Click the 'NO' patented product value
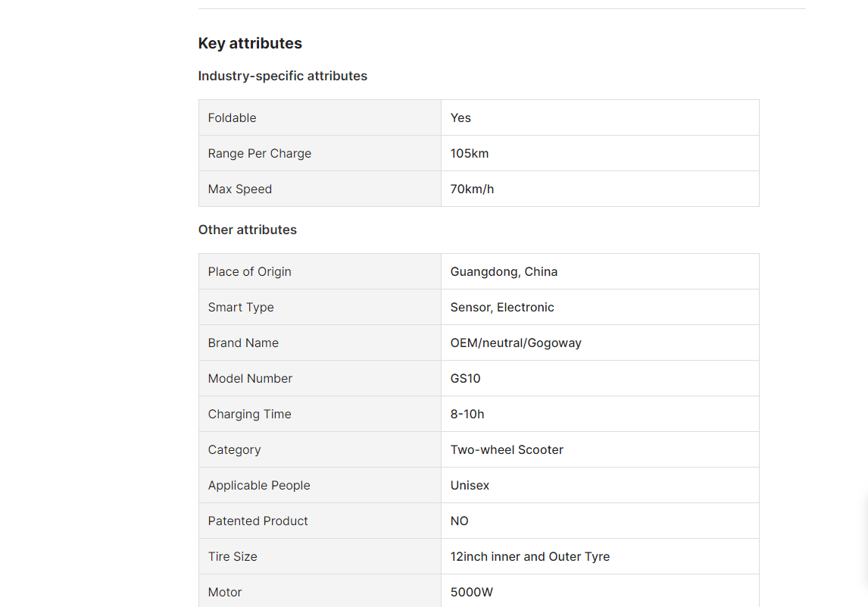Image resolution: width=868 pixels, height=607 pixels. [460, 521]
